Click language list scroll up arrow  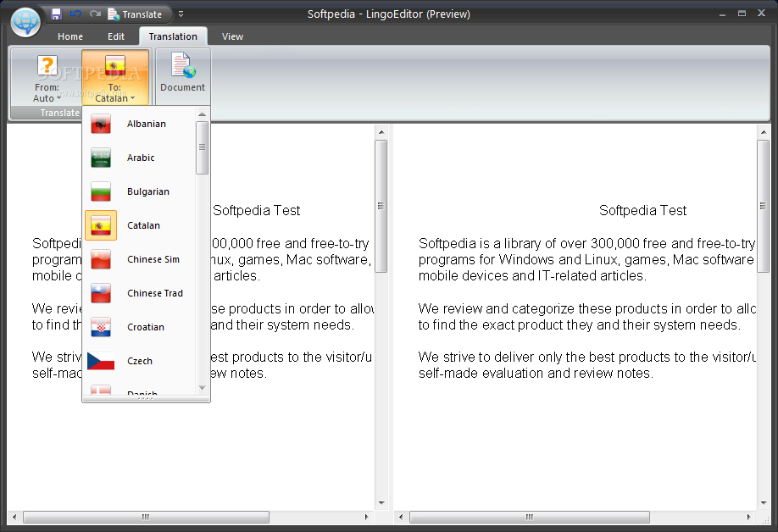point(202,114)
